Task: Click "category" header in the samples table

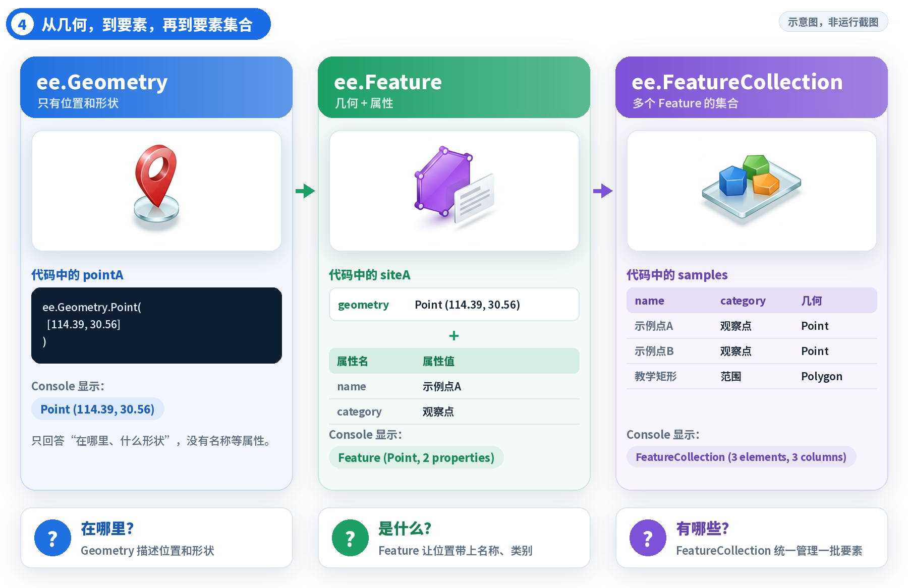Action: coord(743,301)
